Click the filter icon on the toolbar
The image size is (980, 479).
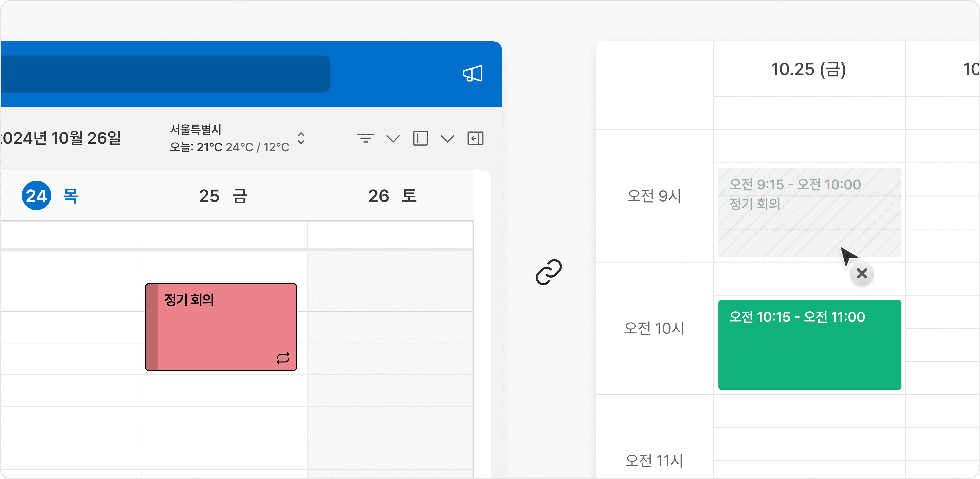(366, 139)
